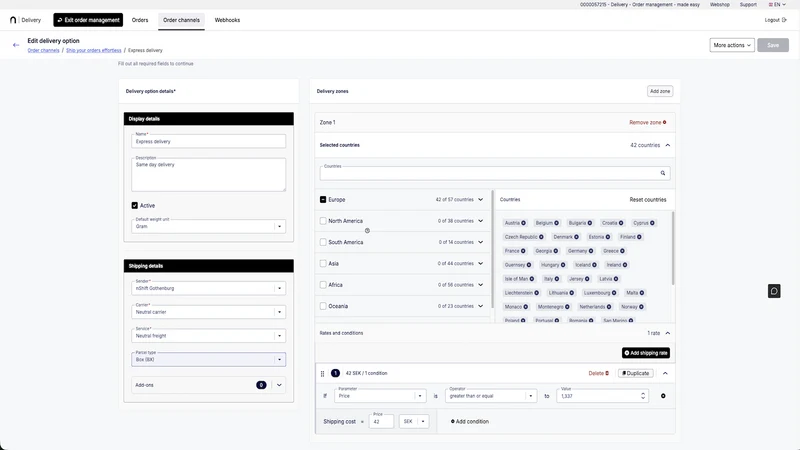
Task: Remove Hungary chip
Action: pyautogui.click(x=563, y=265)
